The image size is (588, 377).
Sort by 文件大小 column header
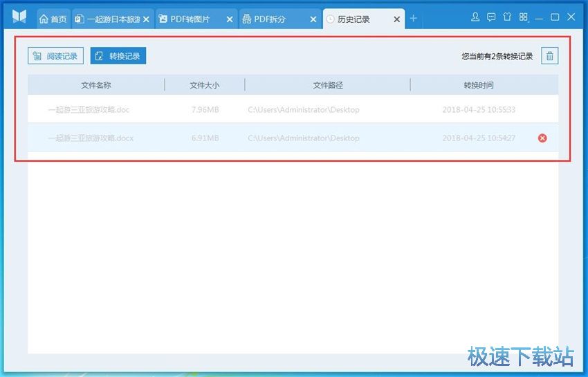point(204,85)
